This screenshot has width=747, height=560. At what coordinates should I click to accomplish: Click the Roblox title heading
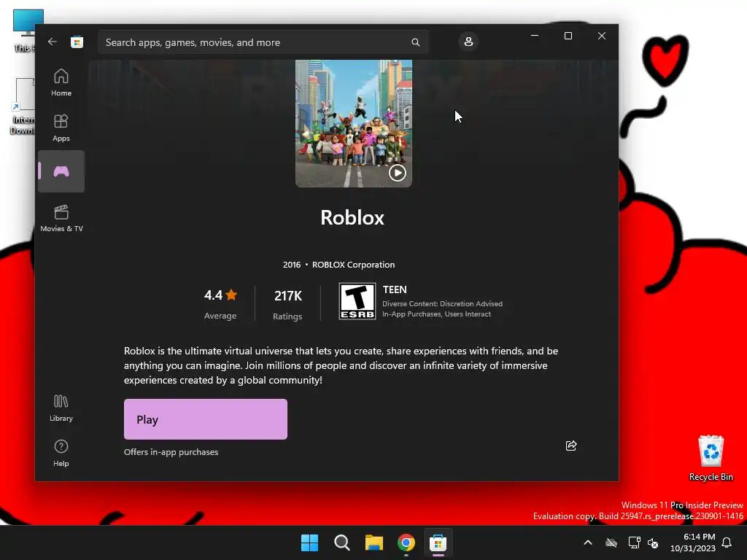tap(352, 217)
